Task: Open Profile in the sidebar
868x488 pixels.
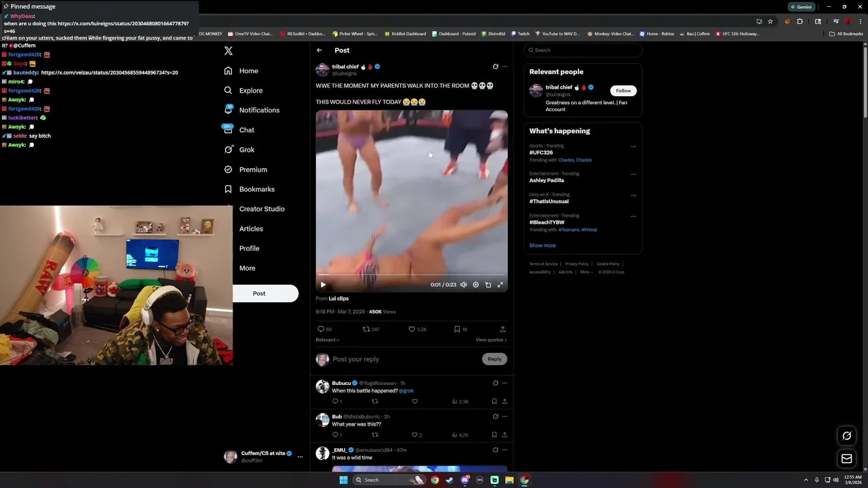Action: click(x=249, y=248)
